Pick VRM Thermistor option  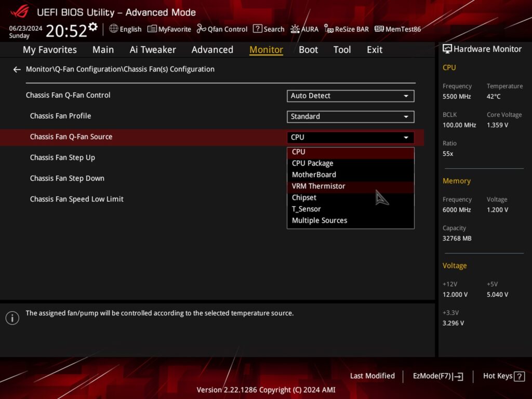[351, 187]
